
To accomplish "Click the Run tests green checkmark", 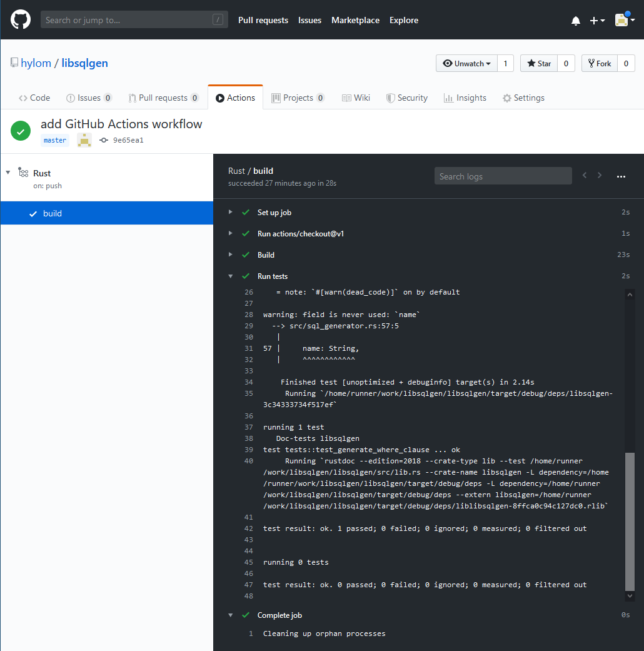I will coord(245,276).
